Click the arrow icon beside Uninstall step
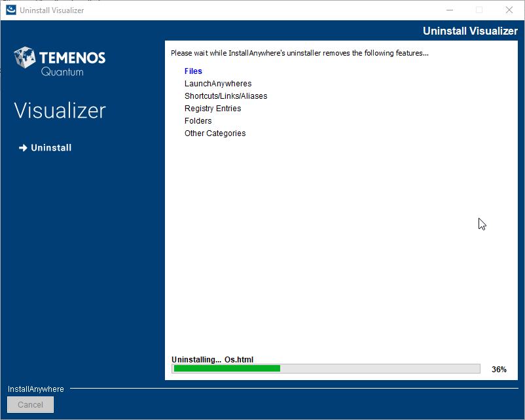The width and height of the screenshot is (525, 420). 23,148
